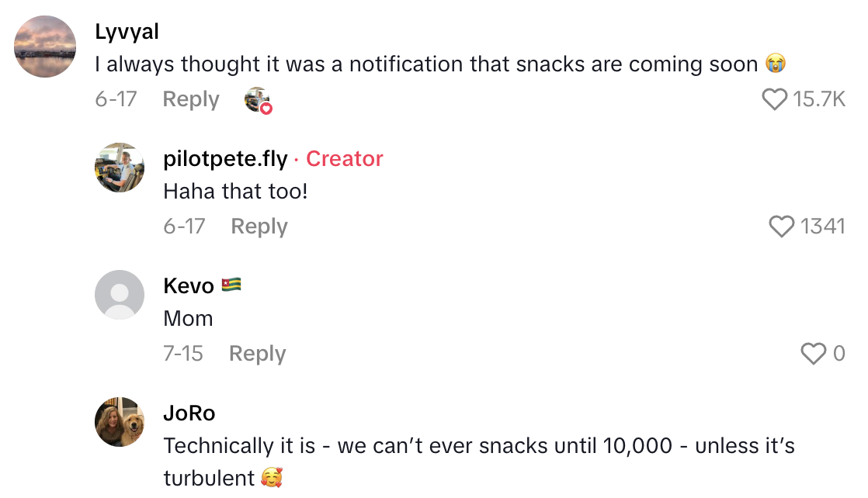The height and width of the screenshot is (498, 868).
Task: Open JoRo's profile from the username
Action: 189,413
